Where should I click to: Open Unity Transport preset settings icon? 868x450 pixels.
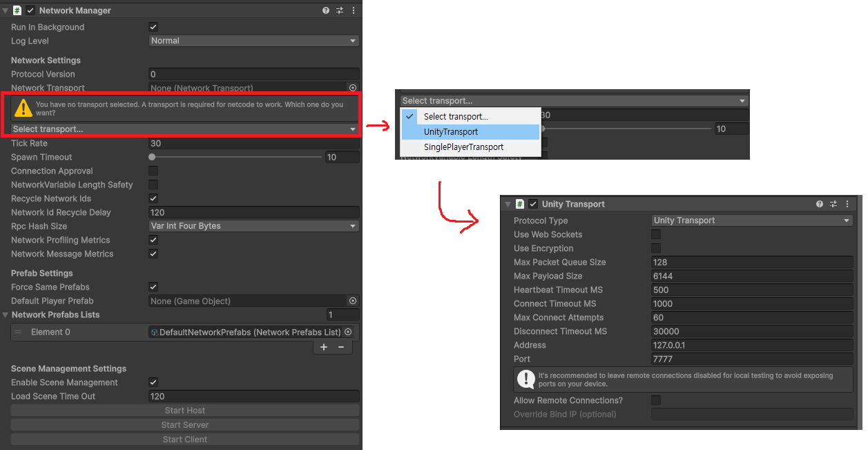[833, 204]
